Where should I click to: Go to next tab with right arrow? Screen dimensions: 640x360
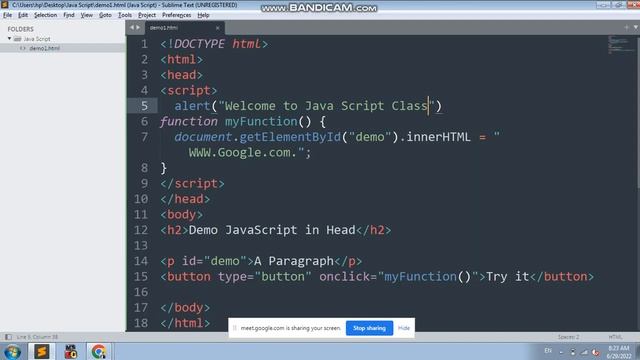(138, 27)
